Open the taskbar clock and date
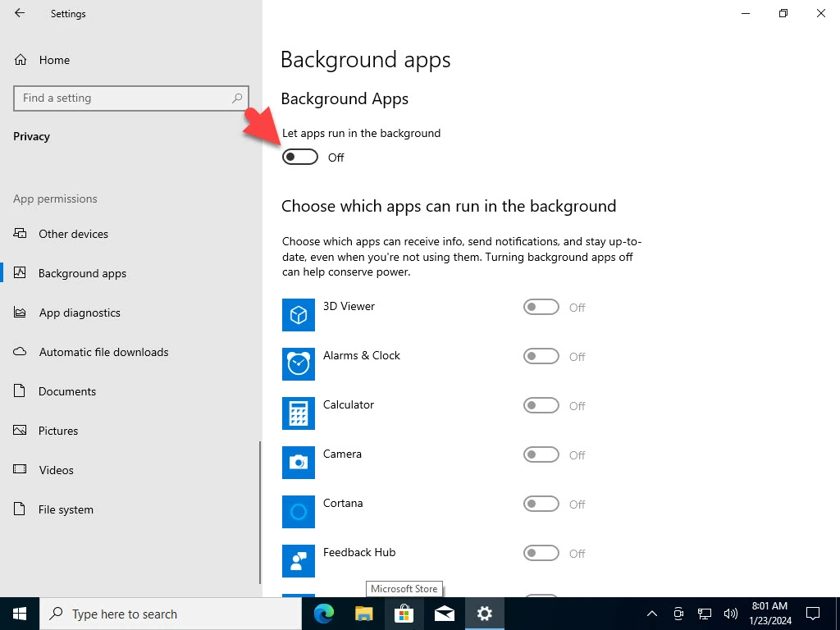This screenshot has width=840, height=630. click(769, 614)
